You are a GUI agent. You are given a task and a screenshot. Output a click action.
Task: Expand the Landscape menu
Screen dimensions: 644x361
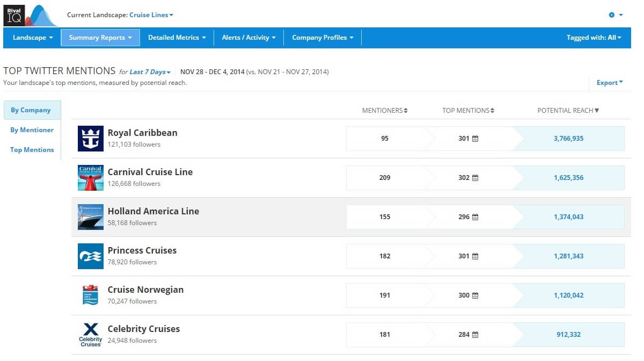(x=33, y=38)
